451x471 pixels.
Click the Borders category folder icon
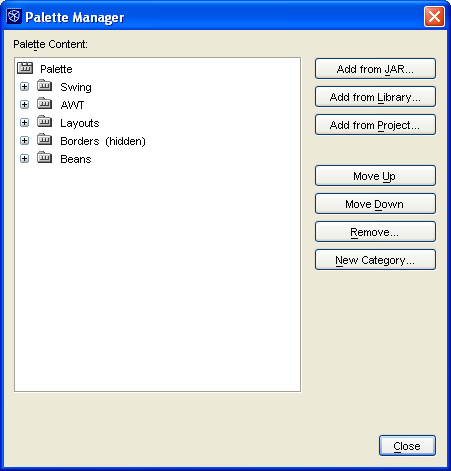[44, 140]
